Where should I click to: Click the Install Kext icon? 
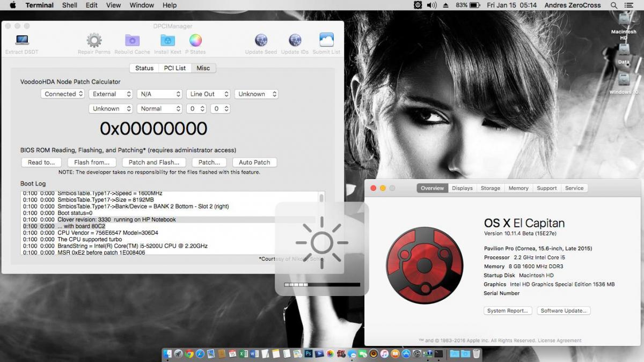167,40
